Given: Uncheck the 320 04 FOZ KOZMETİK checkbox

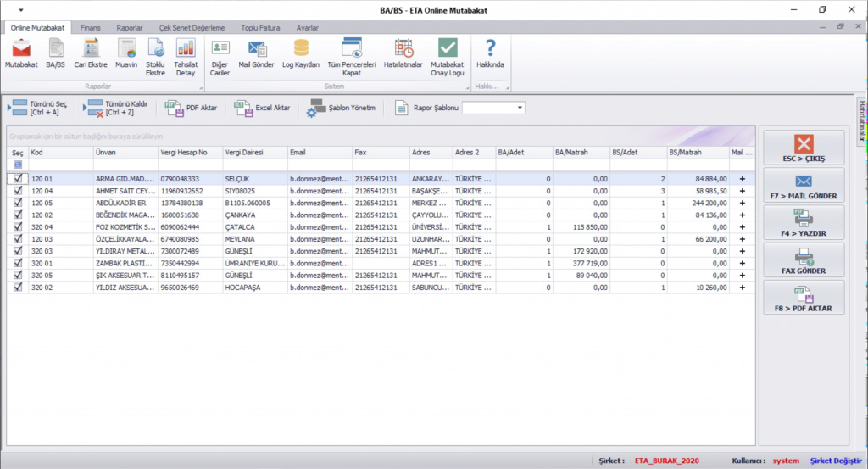Looking at the screenshot, I should [18, 226].
